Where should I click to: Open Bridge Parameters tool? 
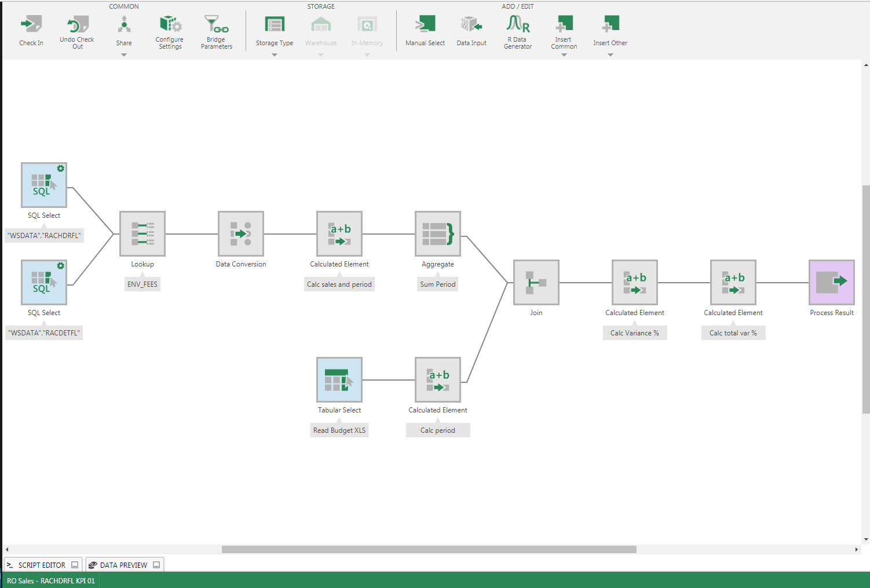pyautogui.click(x=216, y=25)
